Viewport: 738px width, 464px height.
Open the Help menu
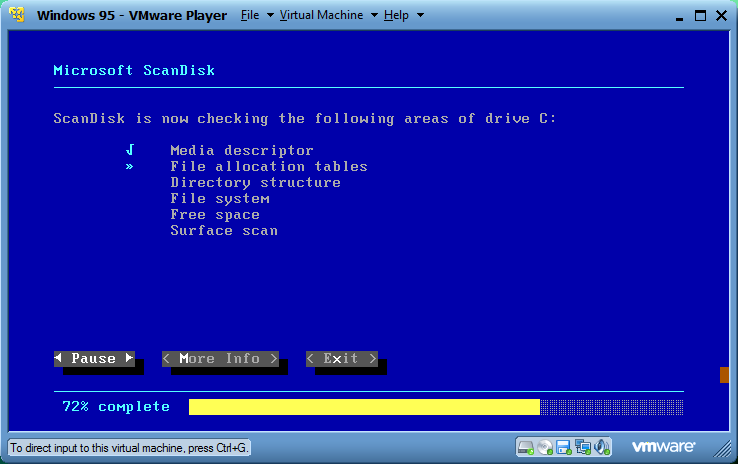pos(396,15)
